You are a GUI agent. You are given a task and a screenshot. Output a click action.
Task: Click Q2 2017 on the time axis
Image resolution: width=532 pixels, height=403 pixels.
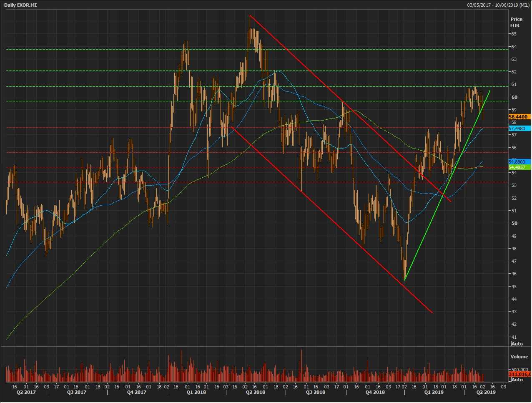26,392
